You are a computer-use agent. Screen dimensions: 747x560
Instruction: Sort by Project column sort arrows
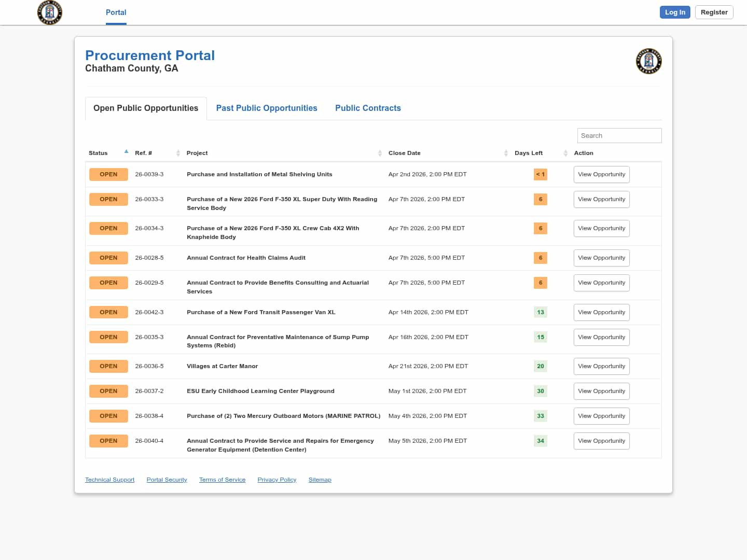coord(380,153)
